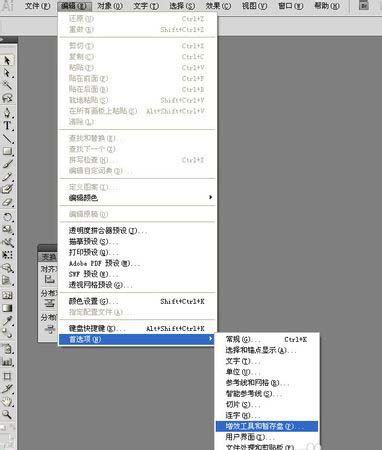Open the 视图(V) menu
This screenshot has height=450, width=382.
coord(254,6)
